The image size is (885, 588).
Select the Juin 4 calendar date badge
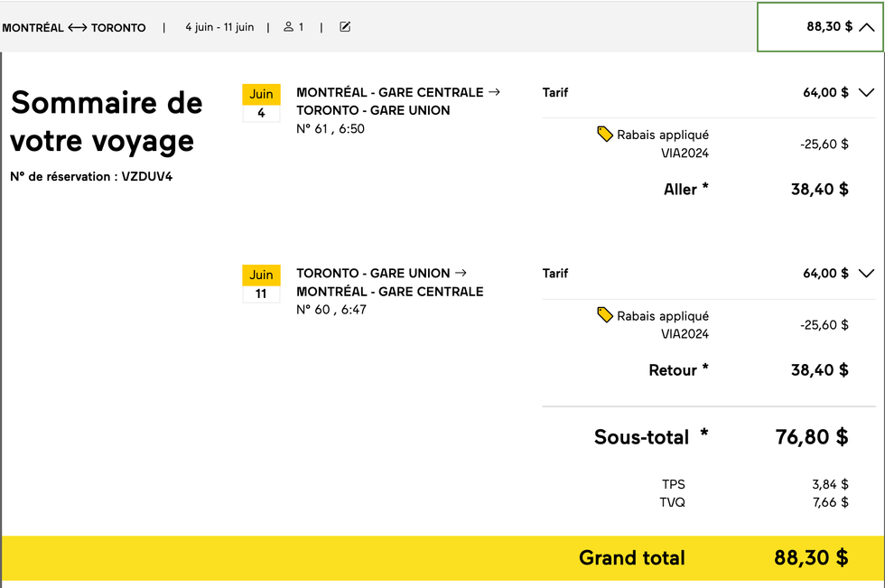(x=261, y=101)
